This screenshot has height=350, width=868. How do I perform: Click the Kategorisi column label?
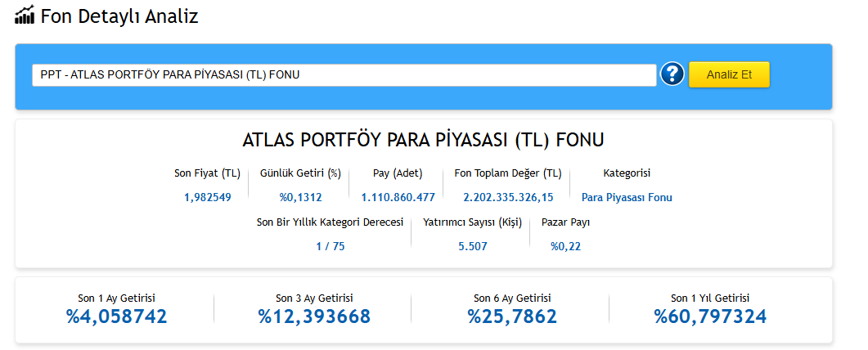(627, 173)
